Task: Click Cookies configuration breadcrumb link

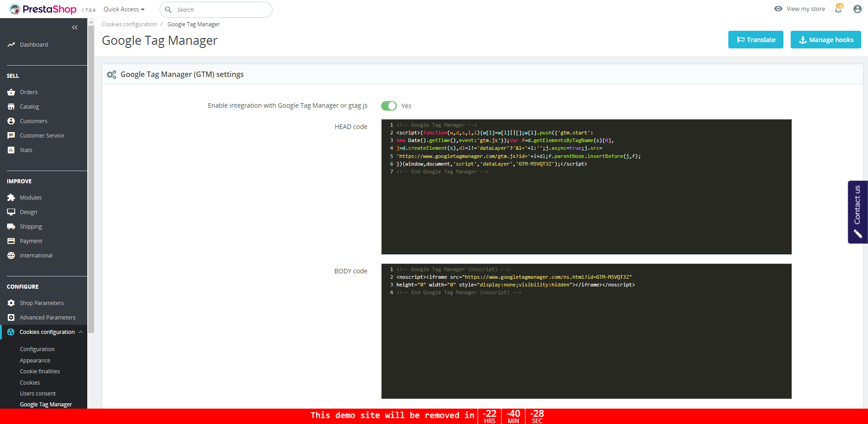Action: (129, 24)
